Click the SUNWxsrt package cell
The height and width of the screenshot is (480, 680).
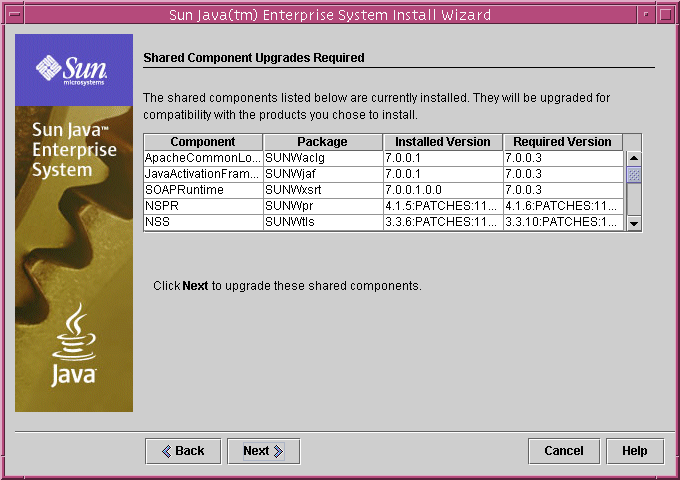click(x=323, y=190)
